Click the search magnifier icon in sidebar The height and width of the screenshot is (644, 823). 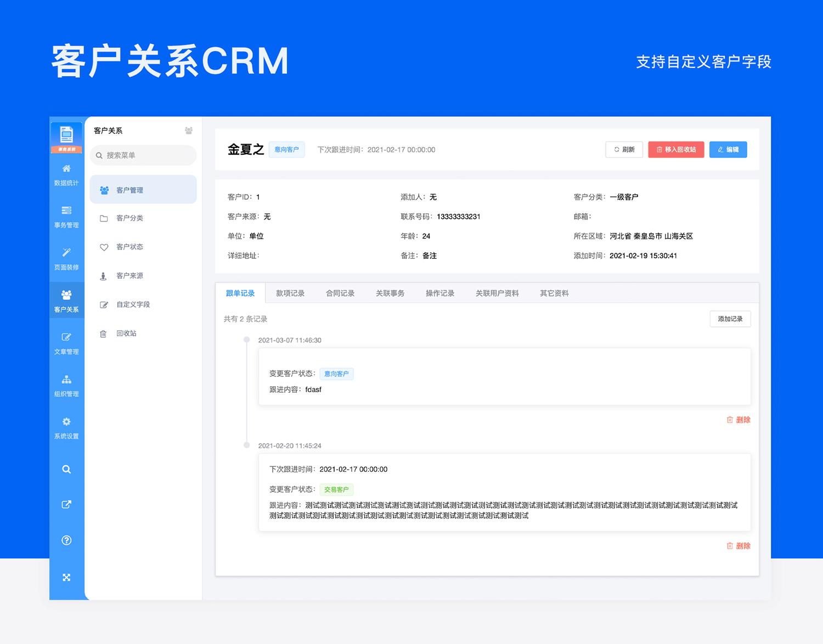tap(66, 470)
